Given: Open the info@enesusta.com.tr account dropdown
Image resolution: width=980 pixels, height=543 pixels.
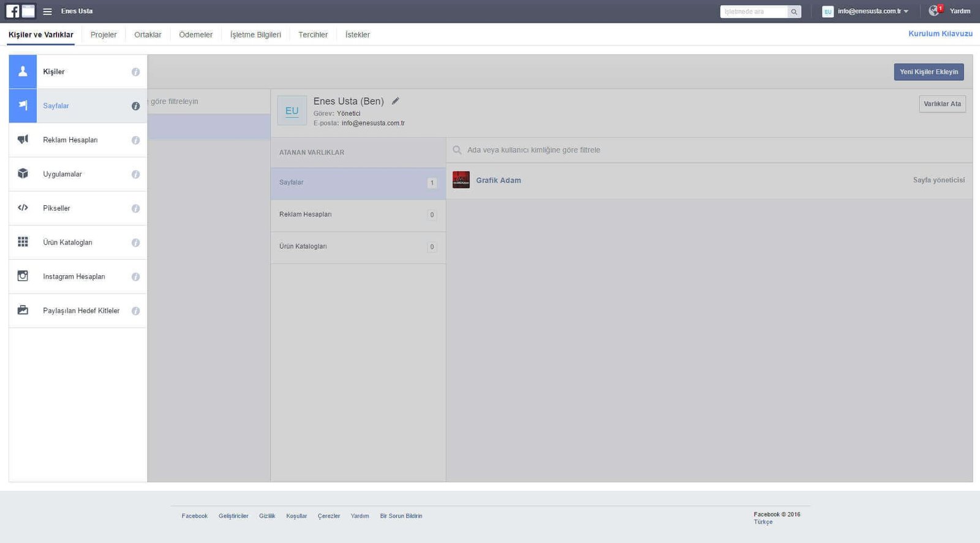Looking at the screenshot, I should (x=873, y=12).
